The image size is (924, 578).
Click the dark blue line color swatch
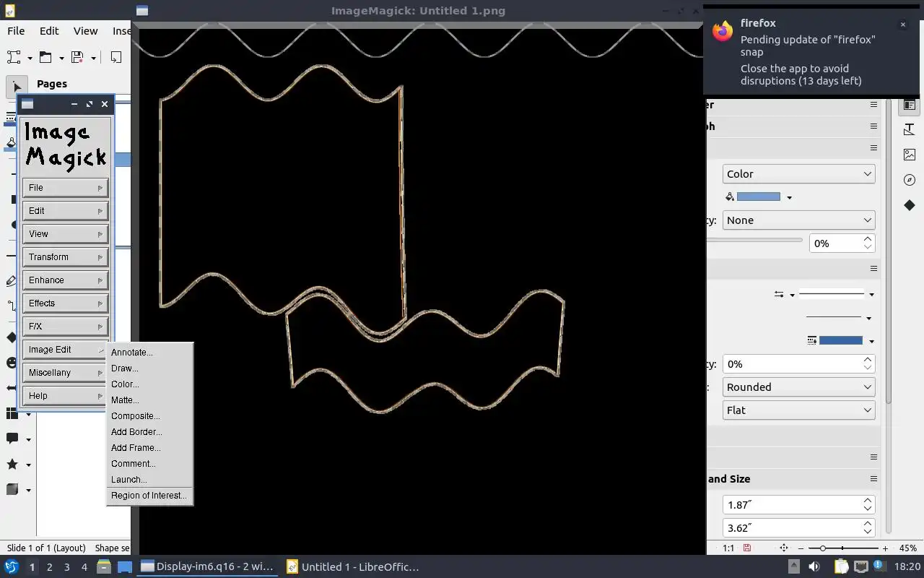click(x=841, y=340)
